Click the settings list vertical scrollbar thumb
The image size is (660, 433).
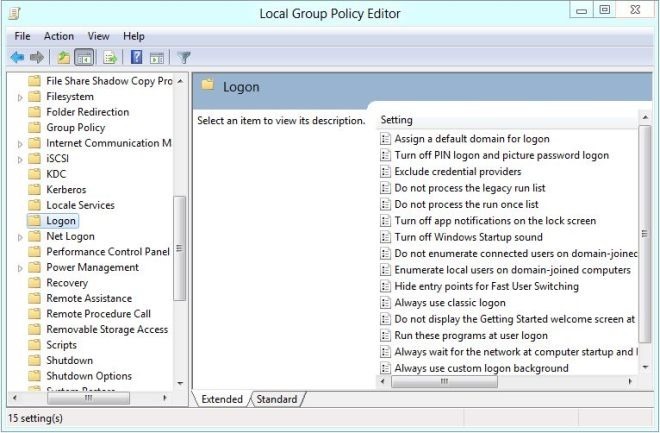click(645, 234)
